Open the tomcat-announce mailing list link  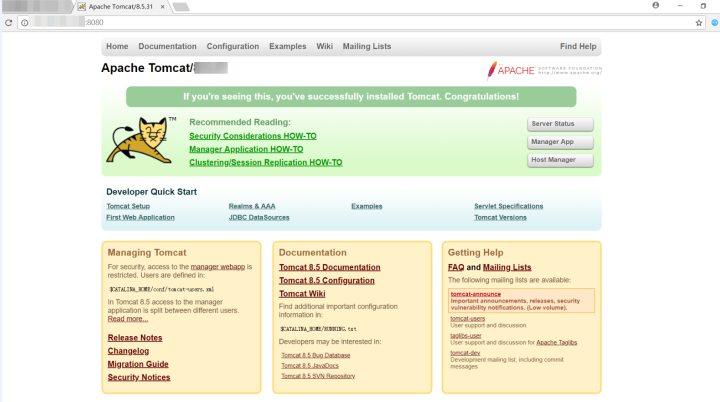point(475,294)
